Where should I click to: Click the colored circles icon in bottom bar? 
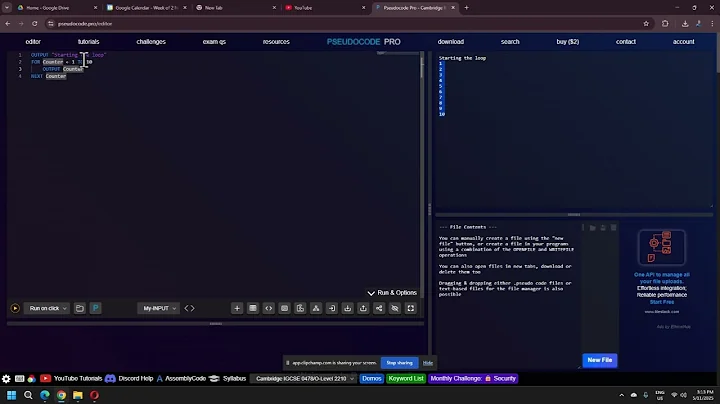[32, 379]
